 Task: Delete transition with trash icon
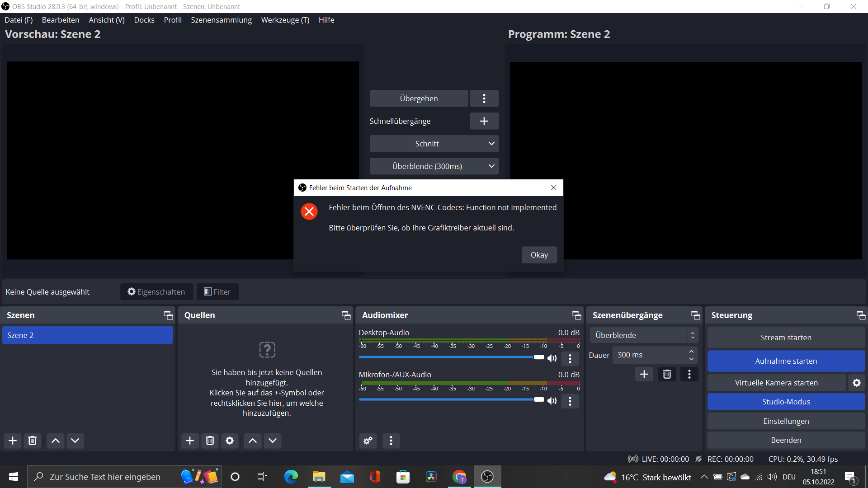click(667, 374)
